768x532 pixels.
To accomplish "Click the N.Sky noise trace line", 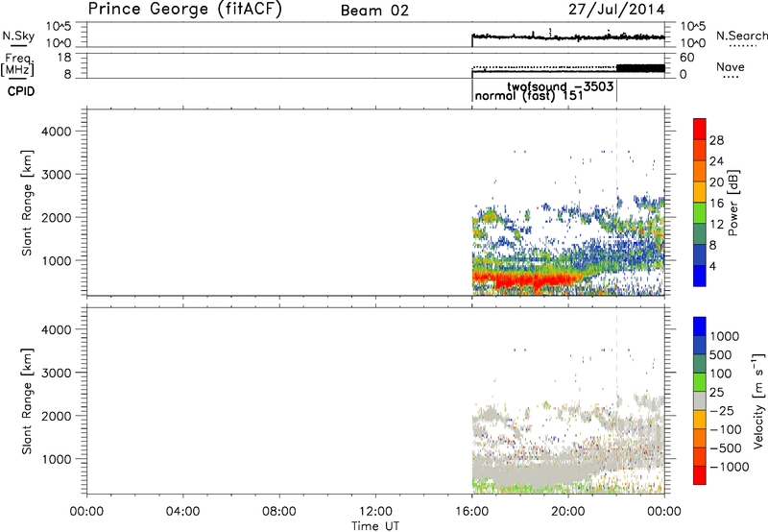I will (x=568, y=36).
